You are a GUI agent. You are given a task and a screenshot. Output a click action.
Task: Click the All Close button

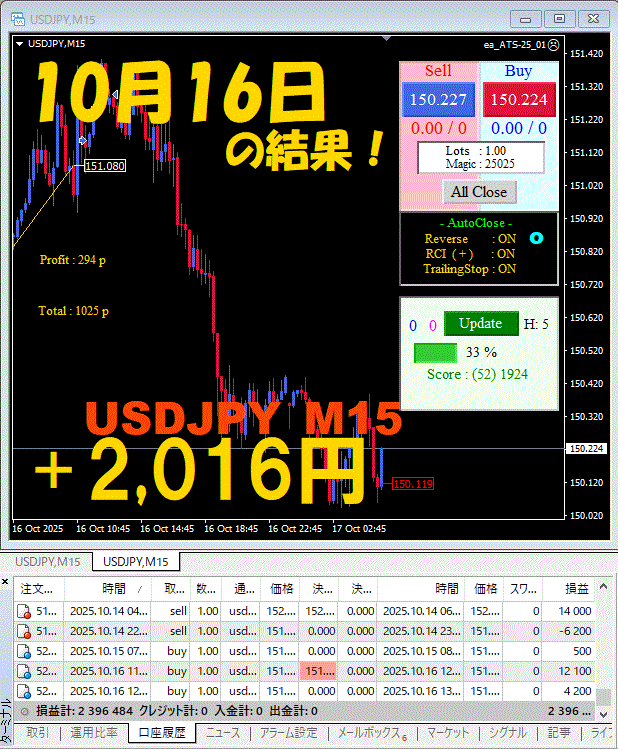(479, 192)
